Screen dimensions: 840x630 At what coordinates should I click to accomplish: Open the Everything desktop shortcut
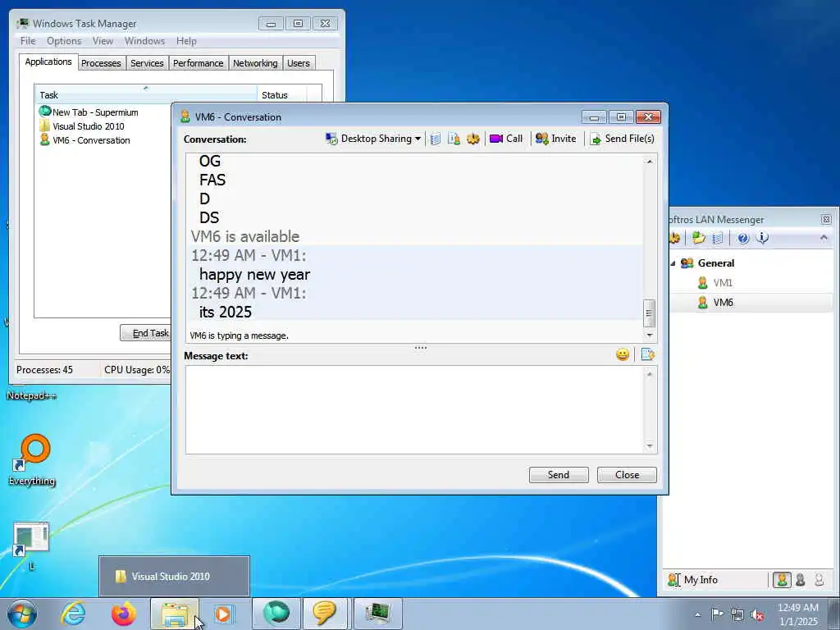[32, 460]
